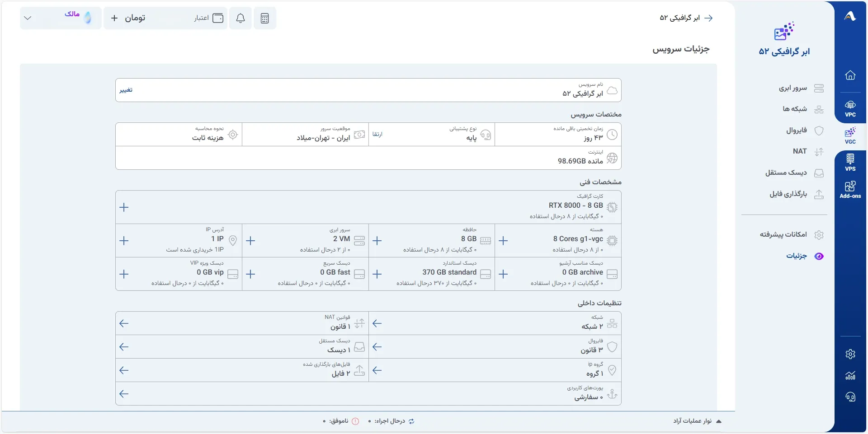
Task: Add credit with plus next to تومان
Action: (x=114, y=18)
